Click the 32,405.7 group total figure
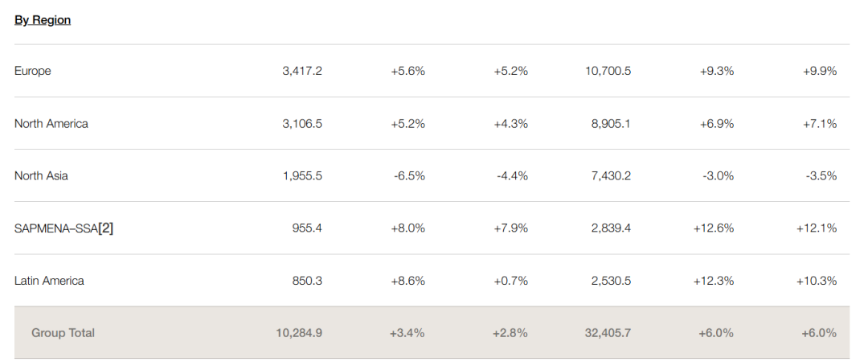This screenshot has height=362, width=868. click(x=608, y=333)
